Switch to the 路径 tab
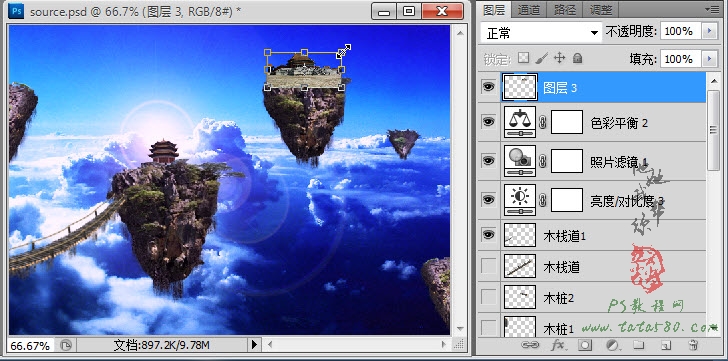Viewport: 728px width, 361px height. (x=565, y=9)
